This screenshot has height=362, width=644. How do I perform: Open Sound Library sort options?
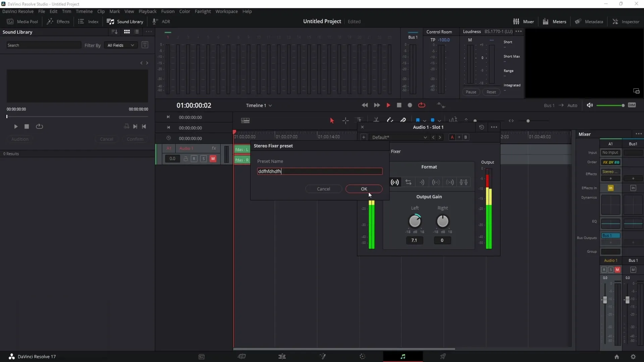tap(114, 32)
